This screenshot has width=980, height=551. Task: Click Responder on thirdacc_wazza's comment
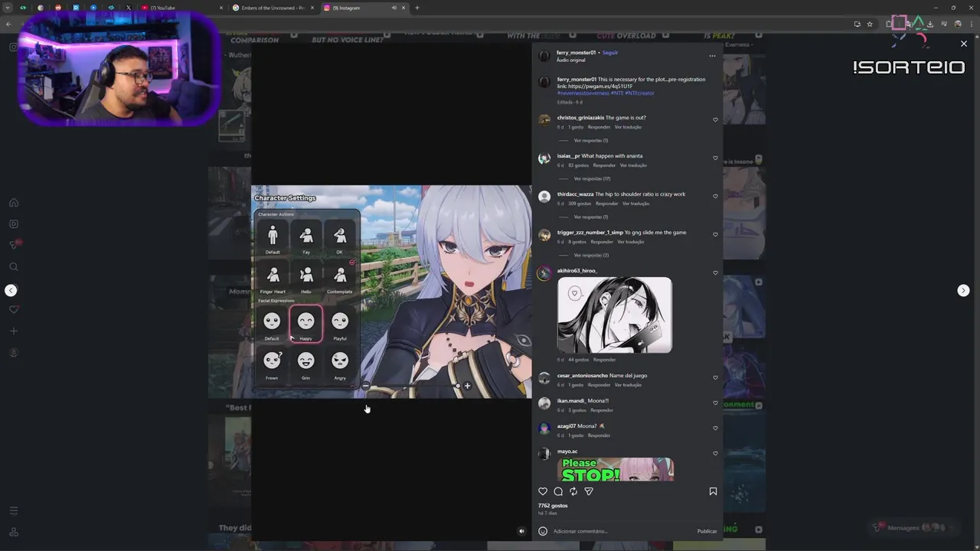[606, 204]
